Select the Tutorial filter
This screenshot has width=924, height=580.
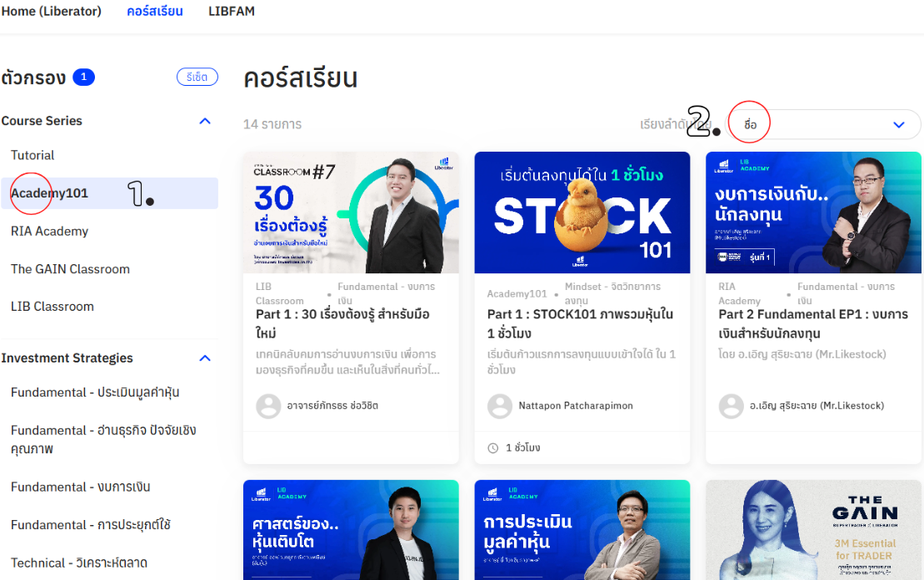point(32,155)
